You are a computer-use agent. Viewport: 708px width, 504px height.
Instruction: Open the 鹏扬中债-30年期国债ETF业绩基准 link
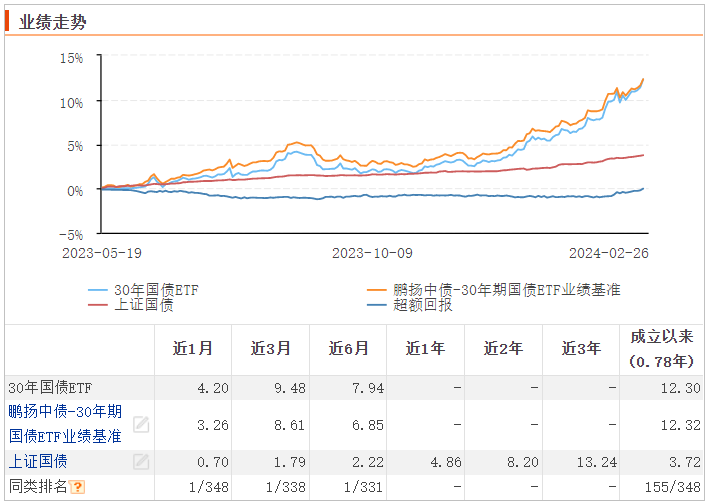(65, 424)
